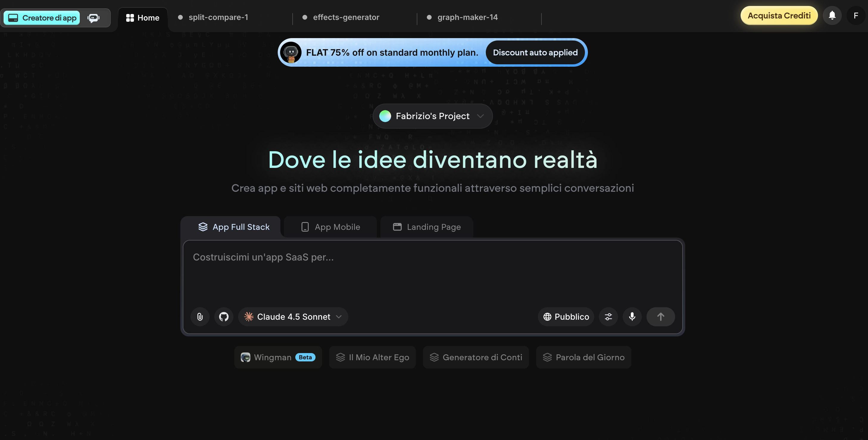Toggle Pubblico visibility setting

point(566,317)
